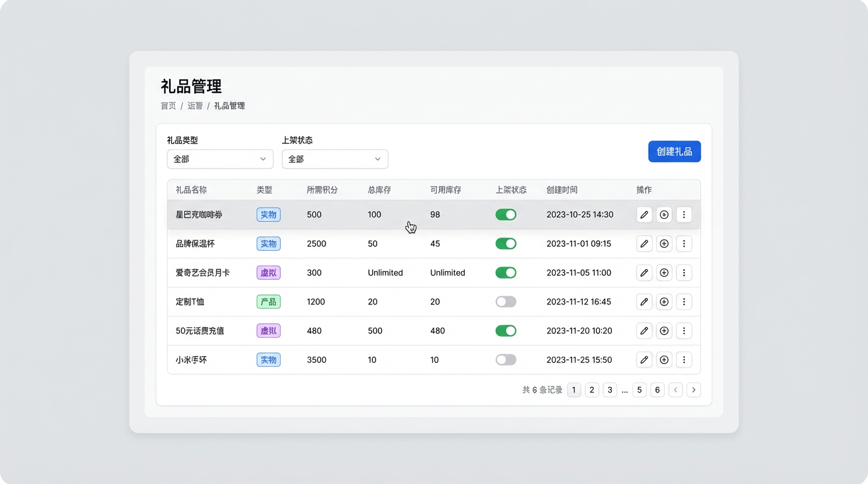Open more options menu for 爱奇艺会员月卡
The image size is (868, 484).
[x=684, y=273]
